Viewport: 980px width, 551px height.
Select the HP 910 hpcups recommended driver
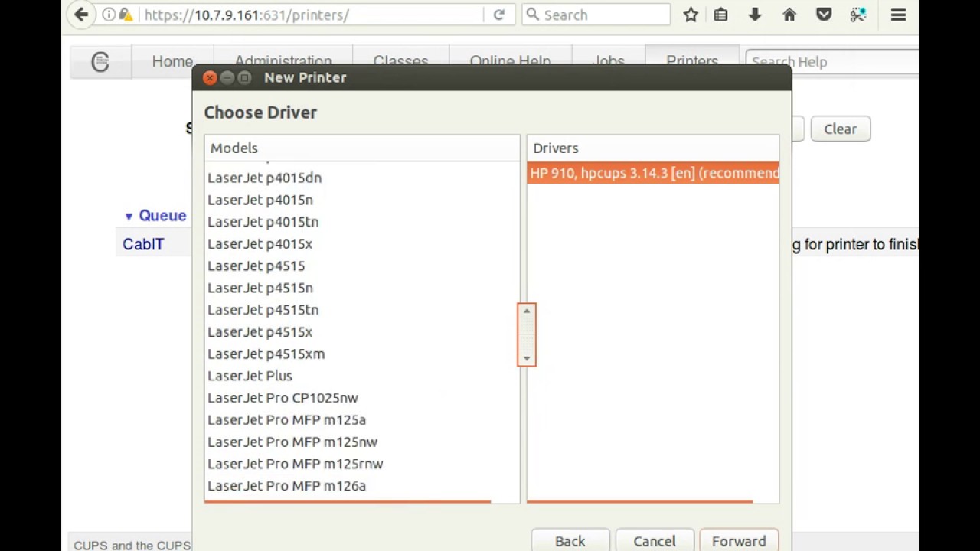point(653,173)
